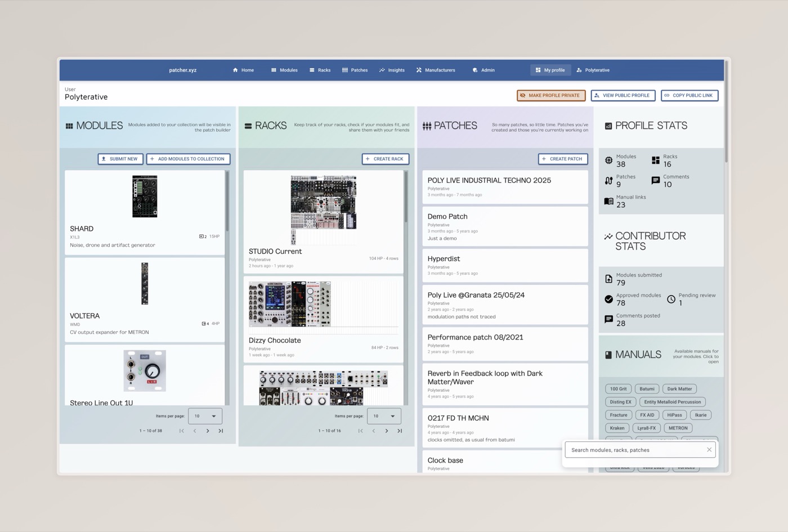Open the STUDIO Current rack title
788x532 pixels.
point(275,252)
